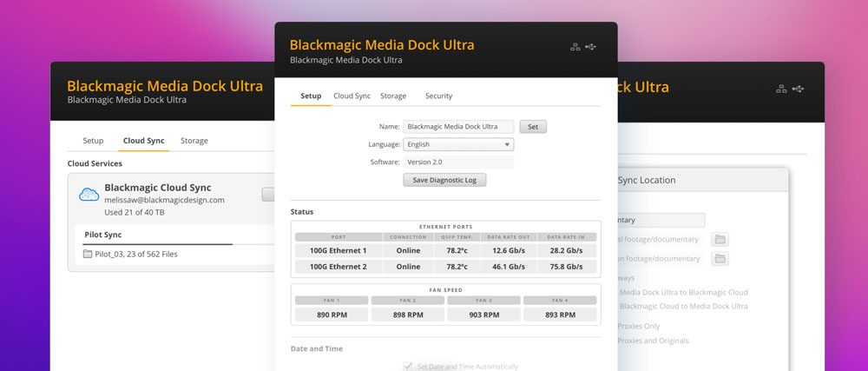Select Media Dock Ultra to Blackmagic Cloud option
Image resolution: width=868 pixels, height=371 pixels.
pos(683,293)
